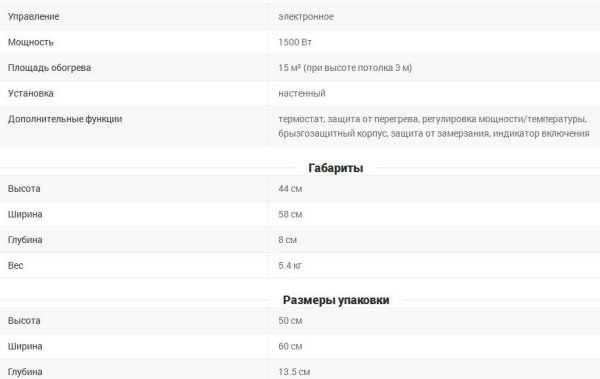Image resolution: width=600 pixels, height=379 pixels.
Task: Click the Управление row label
Action: (34, 16)
